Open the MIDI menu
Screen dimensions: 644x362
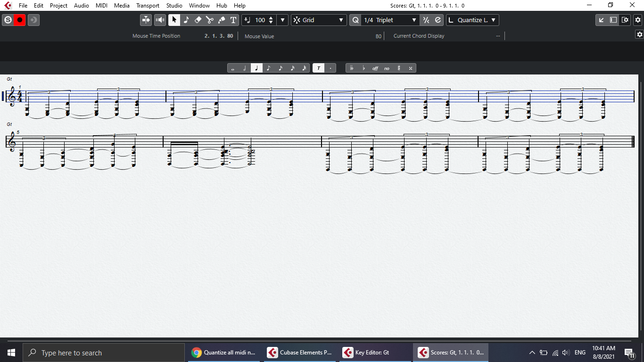click(101, 5)
